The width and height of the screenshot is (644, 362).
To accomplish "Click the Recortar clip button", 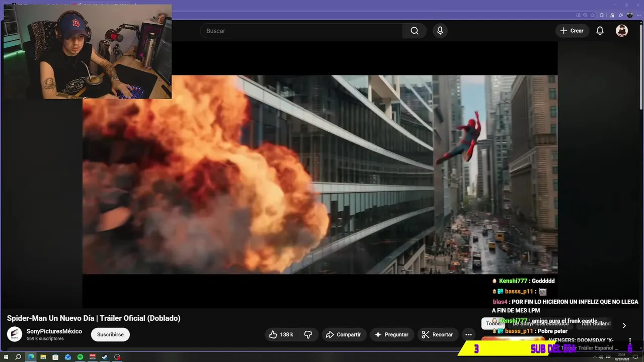I will coord(437,334).
